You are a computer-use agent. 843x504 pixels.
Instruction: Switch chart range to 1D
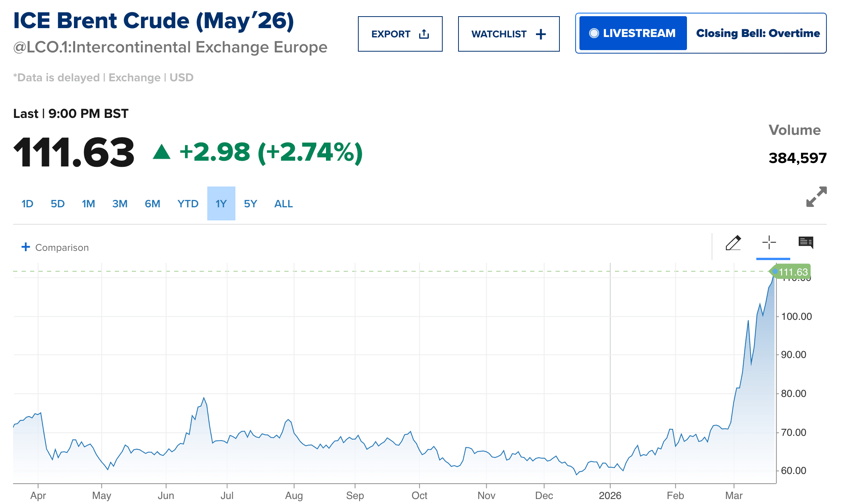coord(27,204)
